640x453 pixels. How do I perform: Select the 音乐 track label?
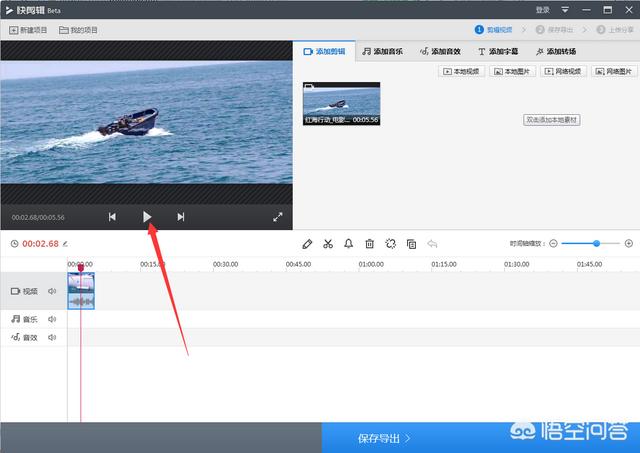(x=24, y=319)
